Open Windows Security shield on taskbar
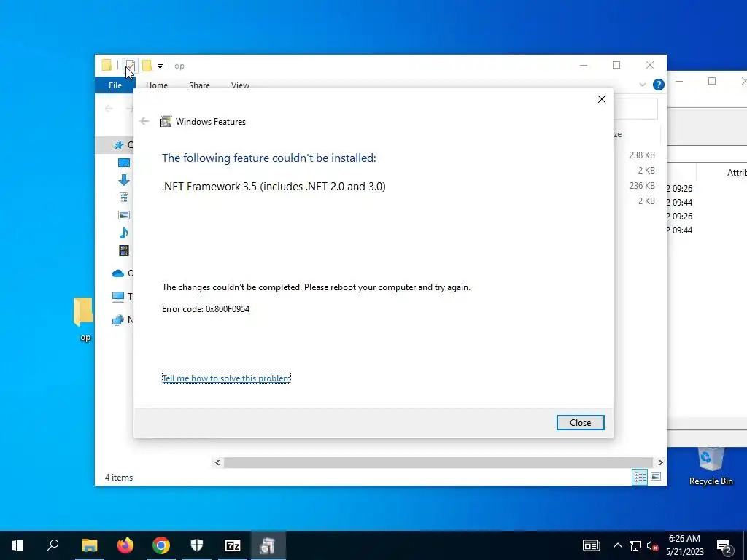 [197, 545]
